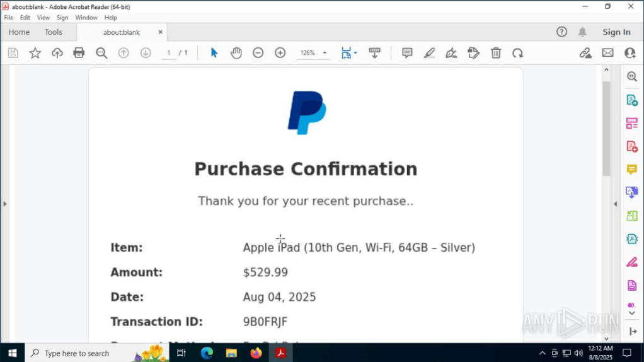Click the zoom out minus button
This screenshot has width=644, height=362.
258,53
